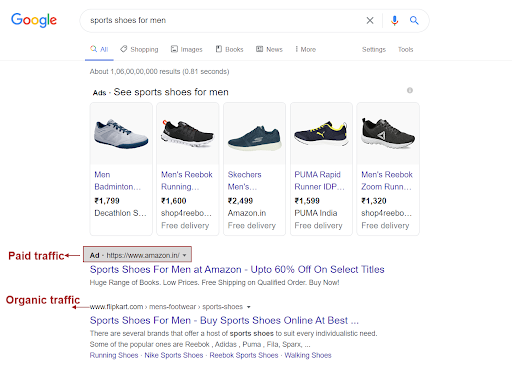
Task: Open the 'Men's Reebok Running...' product link
Action: coord(187,181)
